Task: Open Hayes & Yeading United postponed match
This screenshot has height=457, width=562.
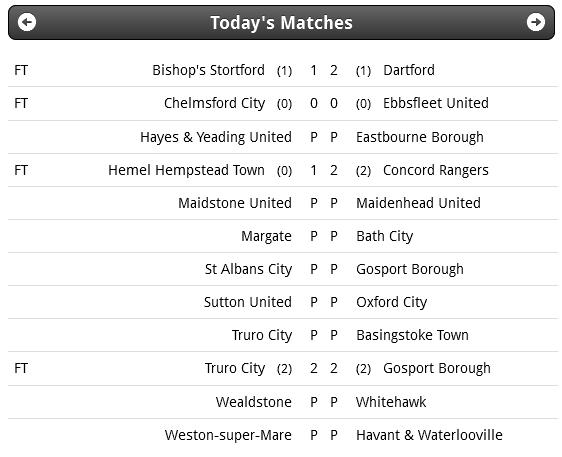Action: click(283, 137)
